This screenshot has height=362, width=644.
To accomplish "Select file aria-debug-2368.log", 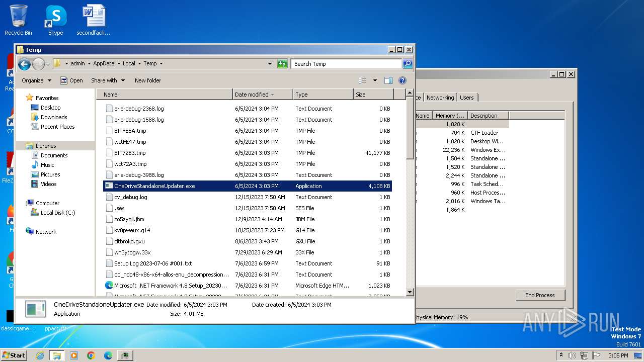I will (x=139, y=109).
